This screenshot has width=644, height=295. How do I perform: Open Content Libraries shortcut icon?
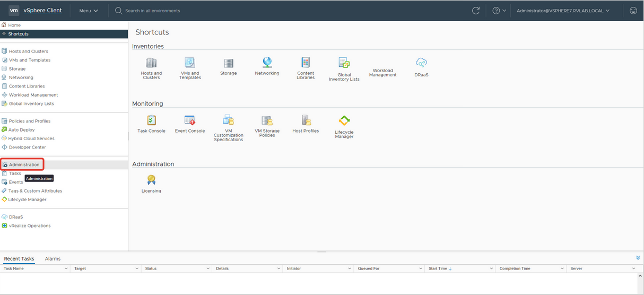pos(306,63)
